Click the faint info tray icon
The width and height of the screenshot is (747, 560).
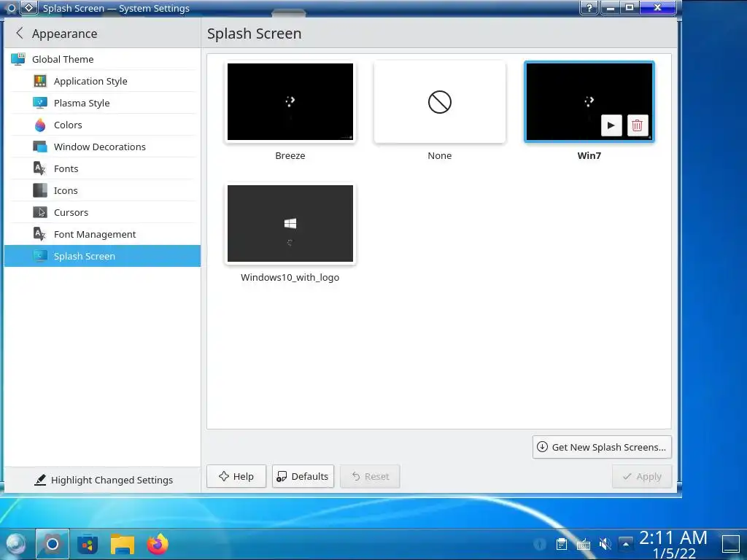pyautogui.click(x=540, y=543)
